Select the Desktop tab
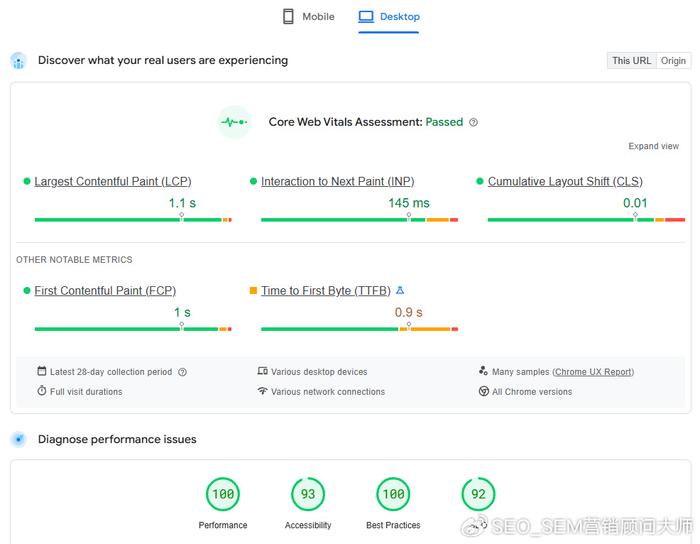700x544 pixels. (x=389, y=17)
